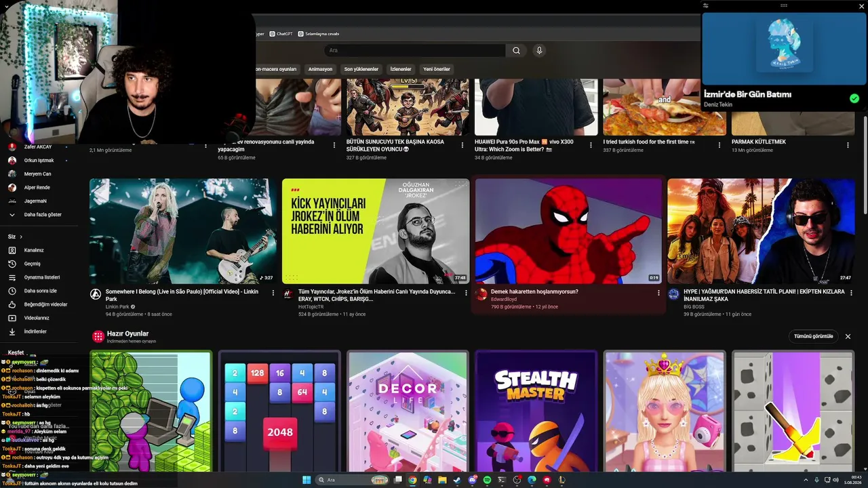
Task: Open the Kanalınız sidebar icon
Action: point(12,250)
